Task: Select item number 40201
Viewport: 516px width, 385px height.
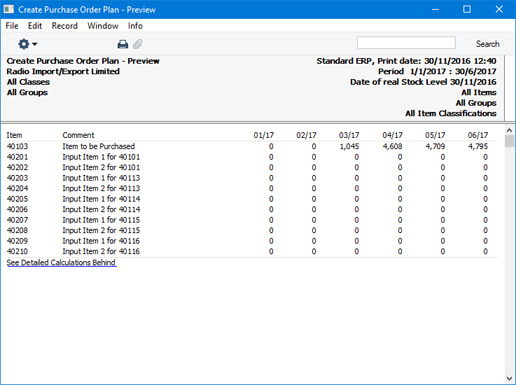Action: 17,157
